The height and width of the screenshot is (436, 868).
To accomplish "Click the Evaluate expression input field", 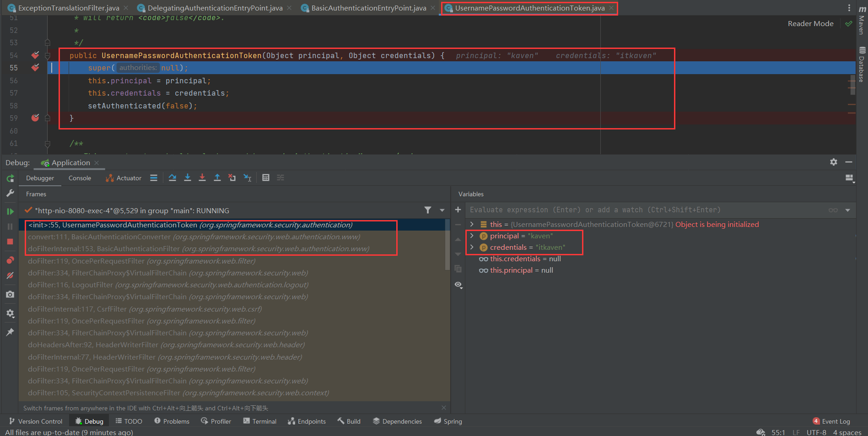I will 645,210.
